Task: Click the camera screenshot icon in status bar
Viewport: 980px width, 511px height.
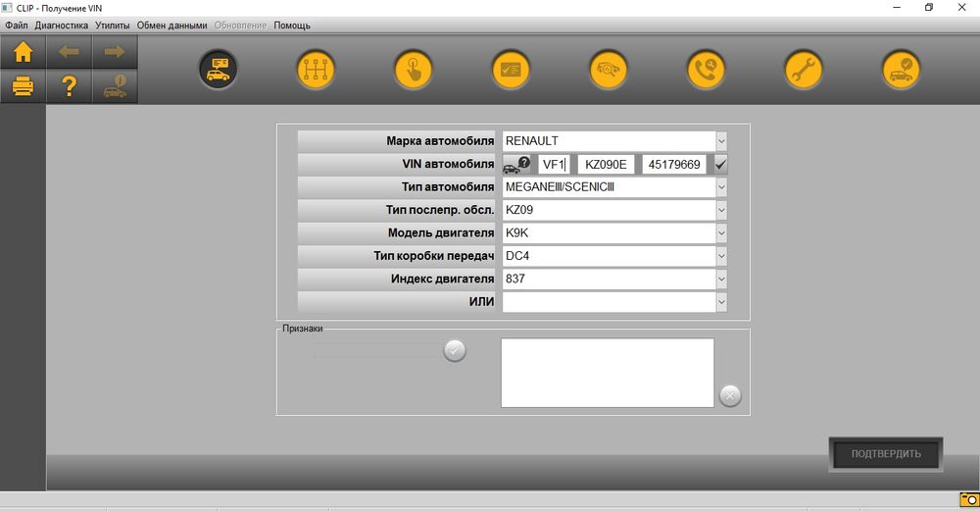Action: 969,500
